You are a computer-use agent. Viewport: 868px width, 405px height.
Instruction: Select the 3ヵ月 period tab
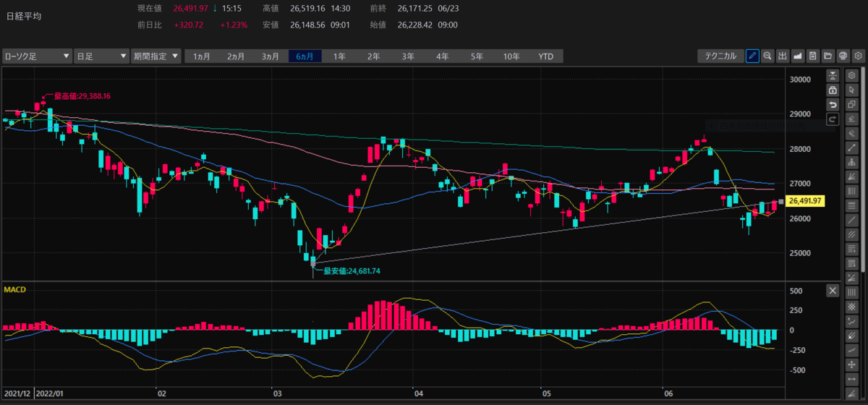pyautogui.click(x=271, y=56)
